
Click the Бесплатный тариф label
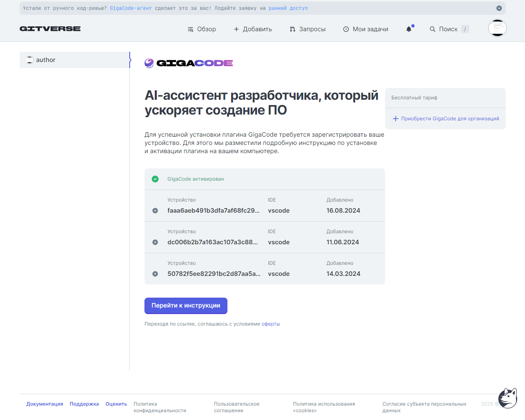414,98
